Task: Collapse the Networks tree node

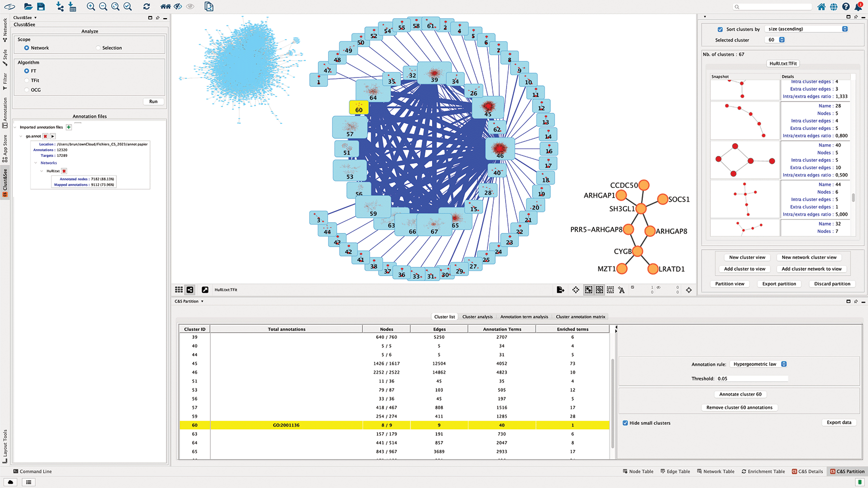Action: [36, 163]
